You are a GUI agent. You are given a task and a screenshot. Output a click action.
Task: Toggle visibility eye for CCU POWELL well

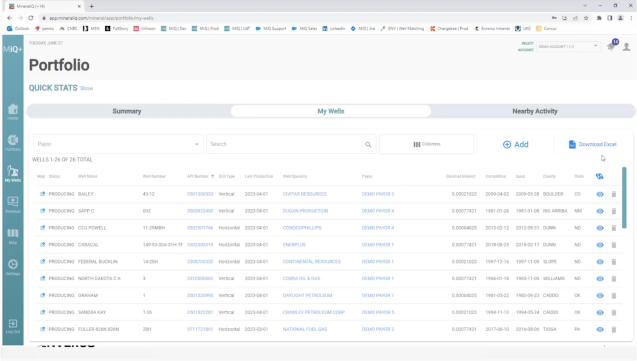tap(600, 228)
